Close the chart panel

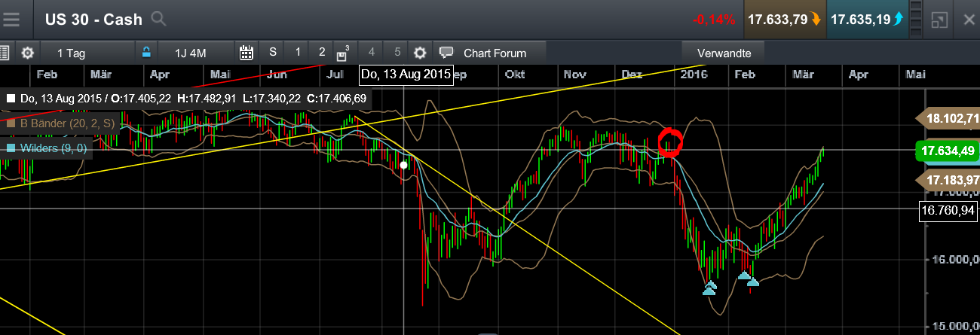969,20
